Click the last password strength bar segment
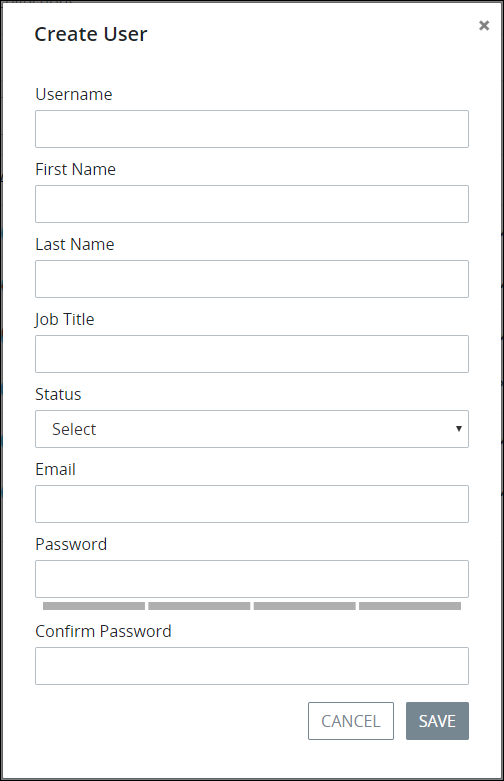 click(x=410, y=606)
